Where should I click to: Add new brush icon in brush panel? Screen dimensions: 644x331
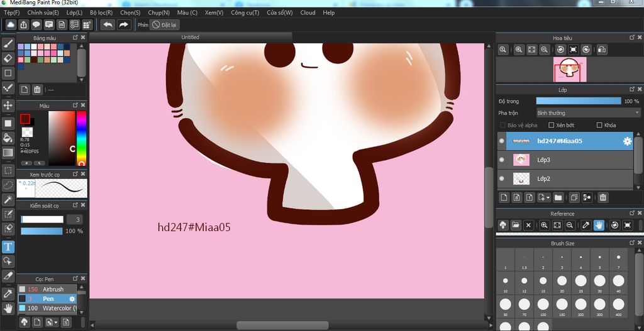click(37, 322)
